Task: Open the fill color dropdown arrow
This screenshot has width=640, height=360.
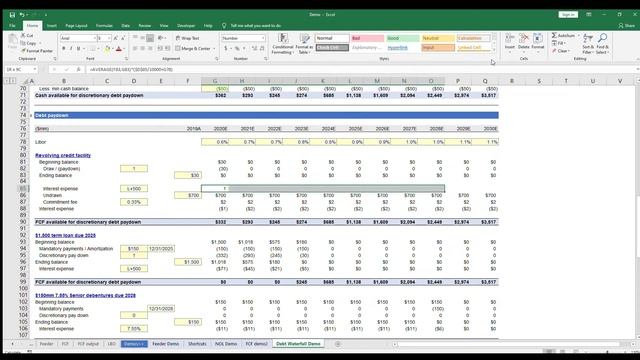Action: tap(112, 49)
